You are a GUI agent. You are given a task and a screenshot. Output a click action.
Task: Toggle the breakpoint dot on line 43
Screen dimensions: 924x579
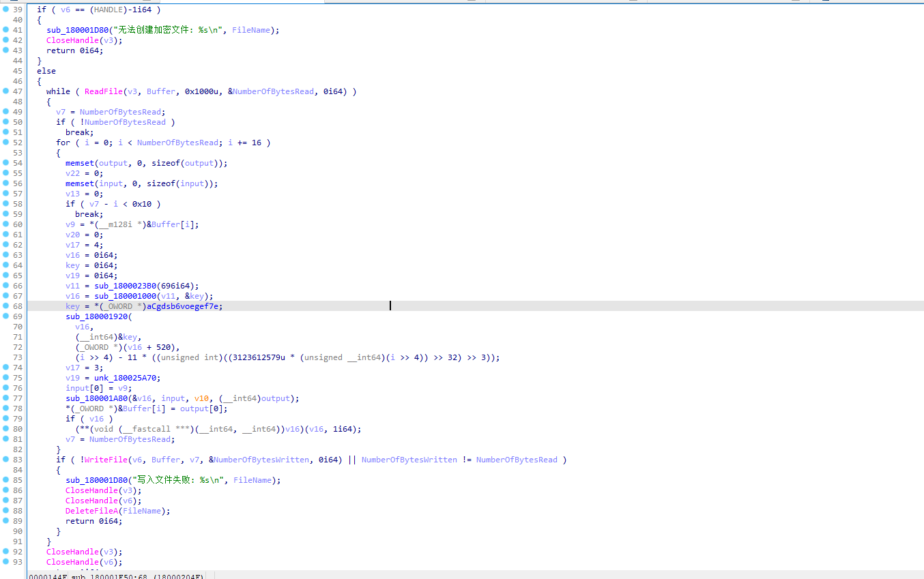pos(5,50)
